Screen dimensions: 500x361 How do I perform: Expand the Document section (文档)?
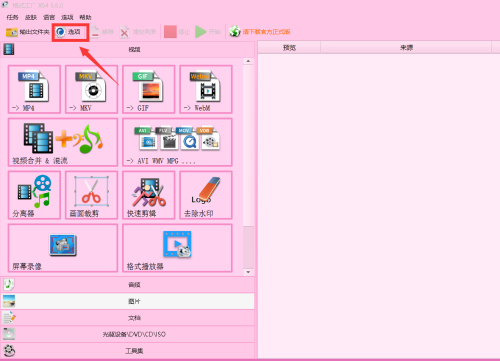tap(128, 318)
